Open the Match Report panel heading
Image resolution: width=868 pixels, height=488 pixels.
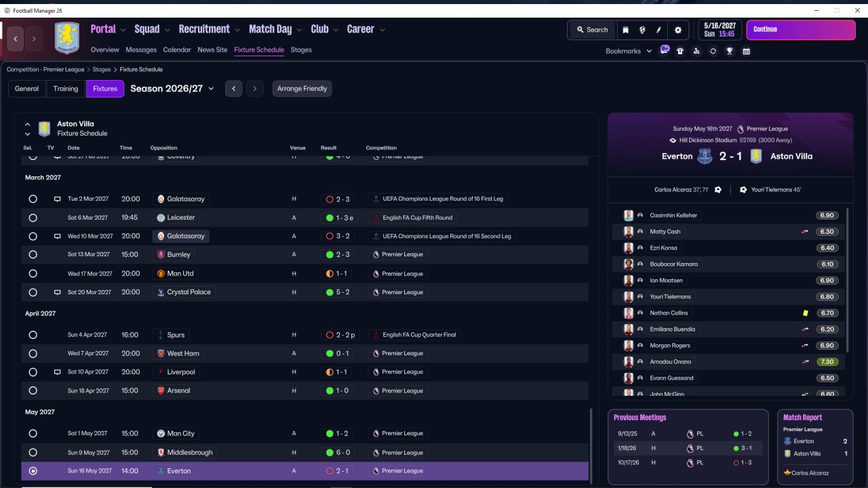[802, 418]
